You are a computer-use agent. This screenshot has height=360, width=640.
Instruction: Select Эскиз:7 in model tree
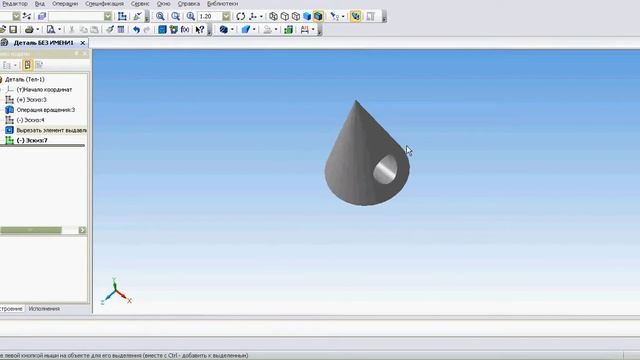32,140
